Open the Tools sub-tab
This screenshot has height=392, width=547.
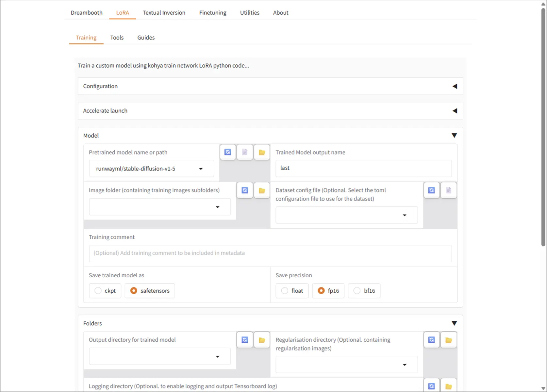click(117, 38)
